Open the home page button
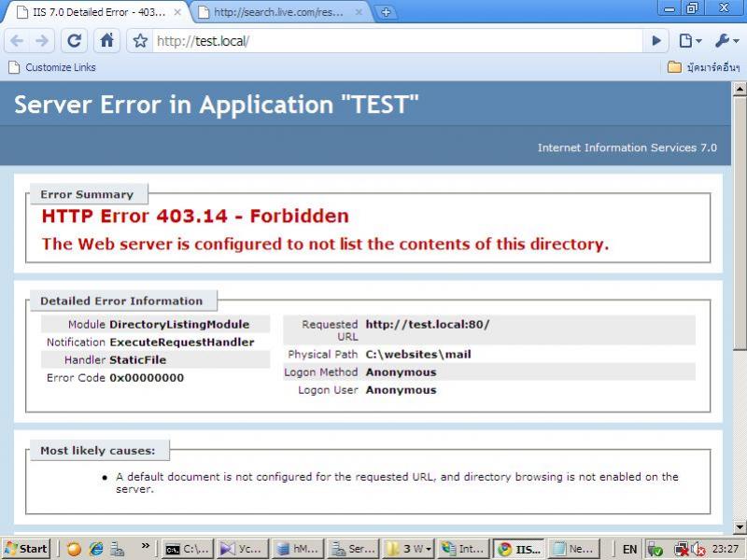This screenshot has width=747, height=560. (107, 41)
